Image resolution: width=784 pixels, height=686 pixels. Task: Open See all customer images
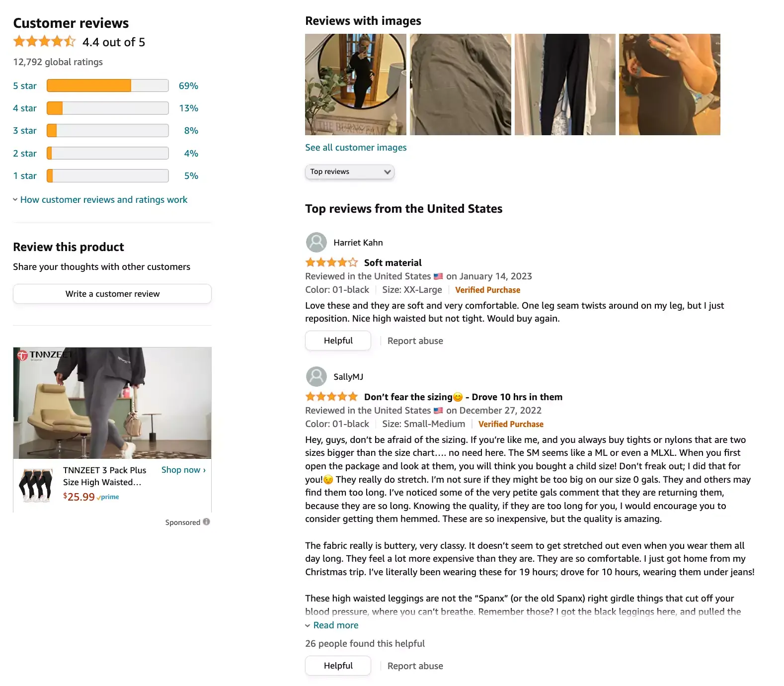pos(356,147)
